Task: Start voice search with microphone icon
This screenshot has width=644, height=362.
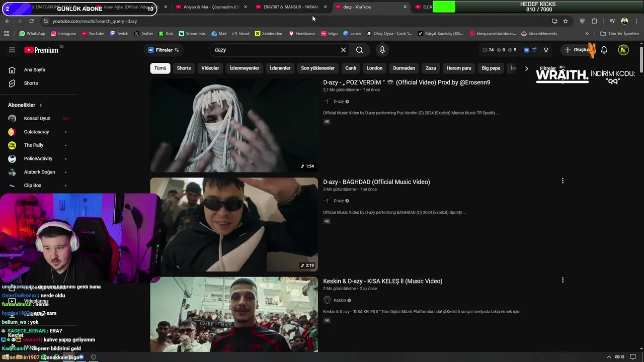Action: 382,50
